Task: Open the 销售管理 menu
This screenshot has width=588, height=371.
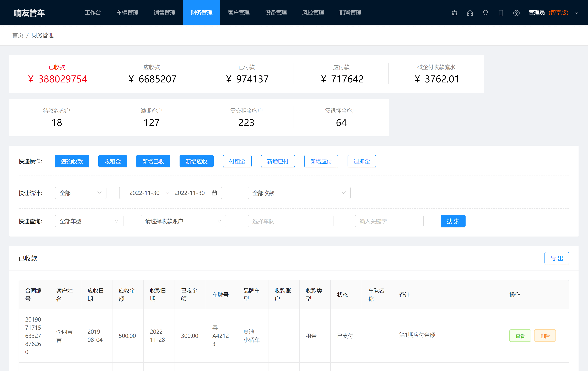Action: pos(164,12)
